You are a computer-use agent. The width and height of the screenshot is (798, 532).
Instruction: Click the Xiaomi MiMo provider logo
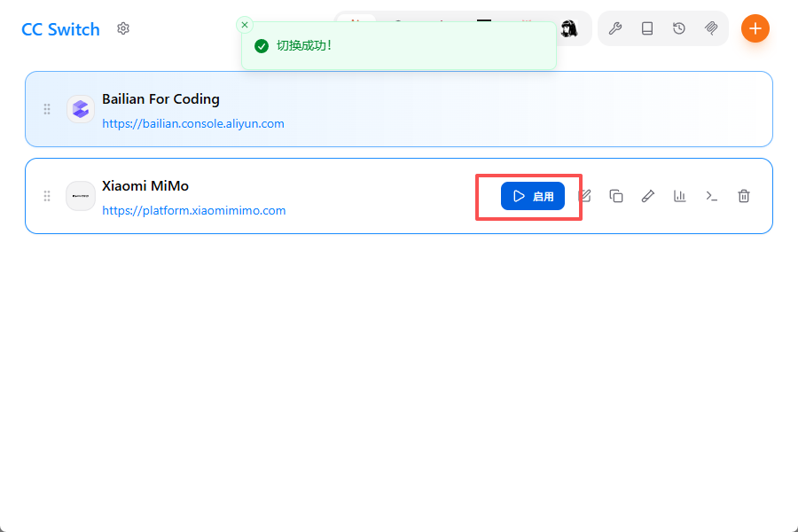coord(81,196)
